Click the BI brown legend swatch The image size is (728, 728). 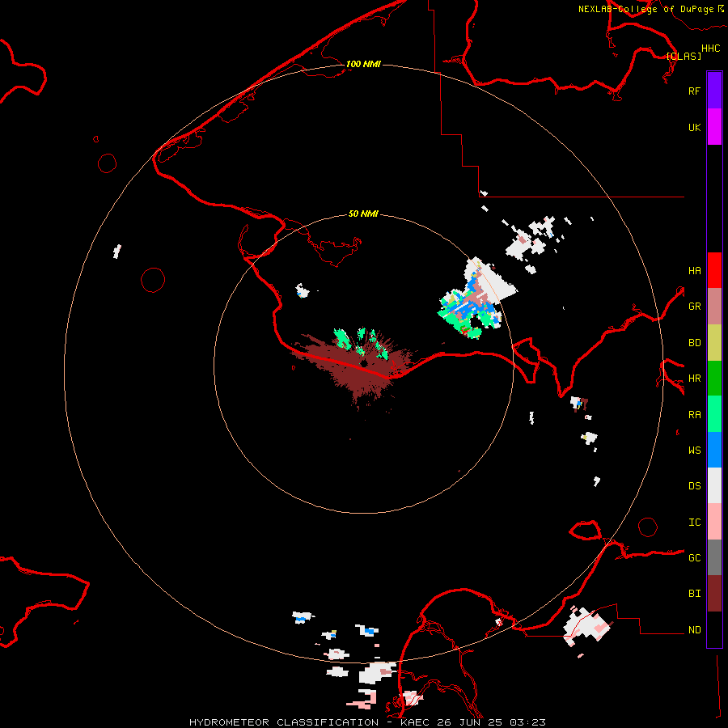point(714,594)
